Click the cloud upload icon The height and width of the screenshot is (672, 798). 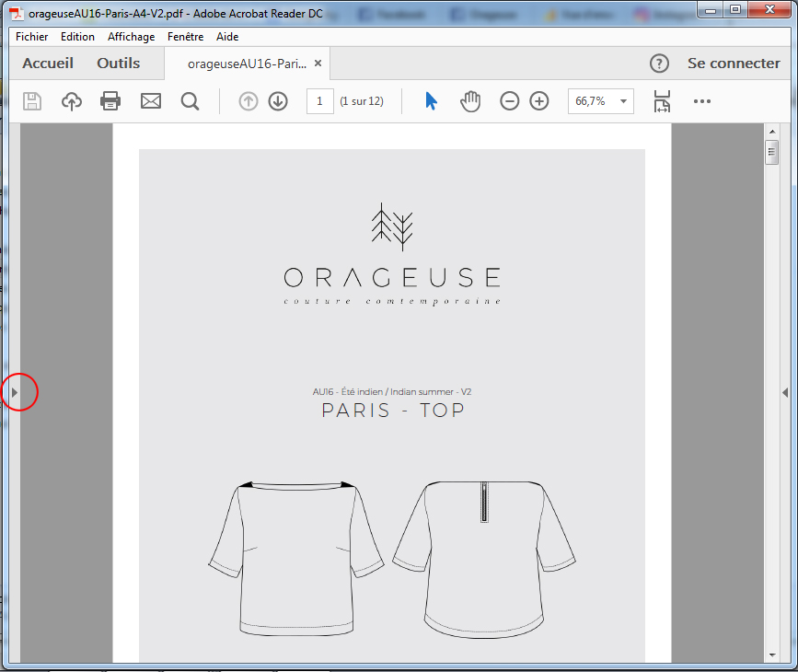[72, 101]
